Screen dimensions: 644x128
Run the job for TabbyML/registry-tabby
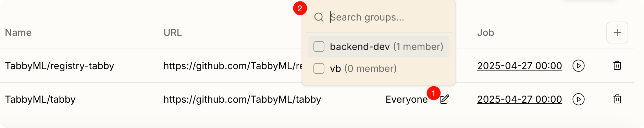click(x=579, y=66)
